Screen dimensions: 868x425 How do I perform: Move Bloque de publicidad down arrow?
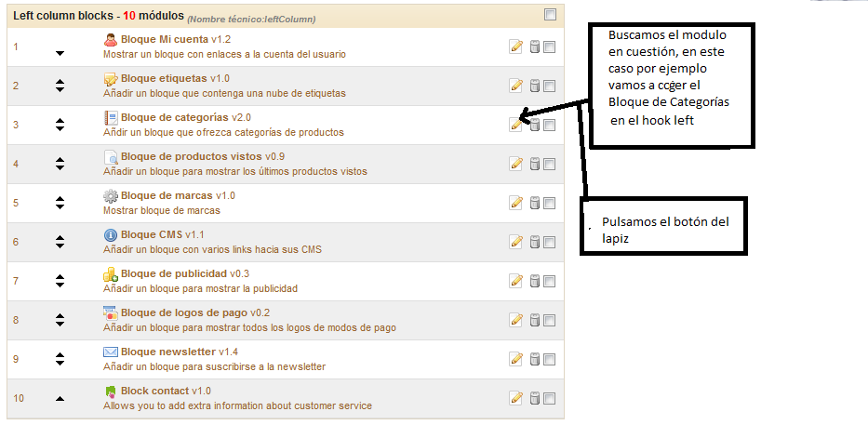[x=60, y=285]
